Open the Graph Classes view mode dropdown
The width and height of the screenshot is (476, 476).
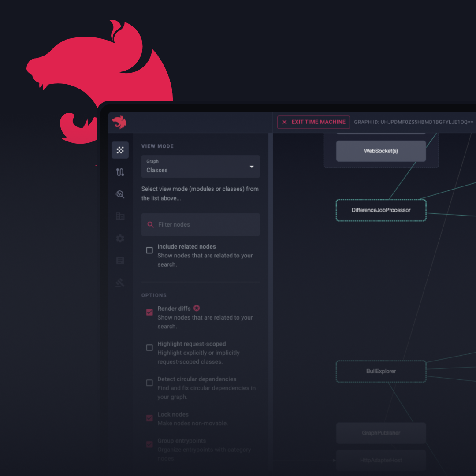tap(201, 166)
